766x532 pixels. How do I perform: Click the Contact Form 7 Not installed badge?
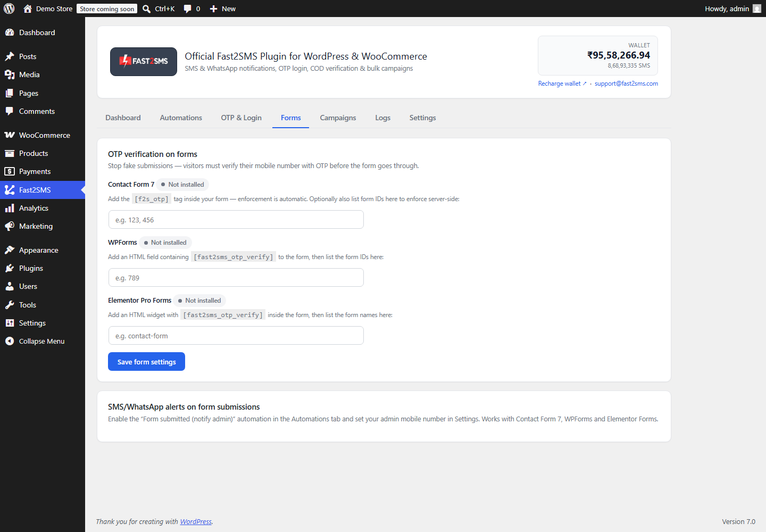click(183, 185)
